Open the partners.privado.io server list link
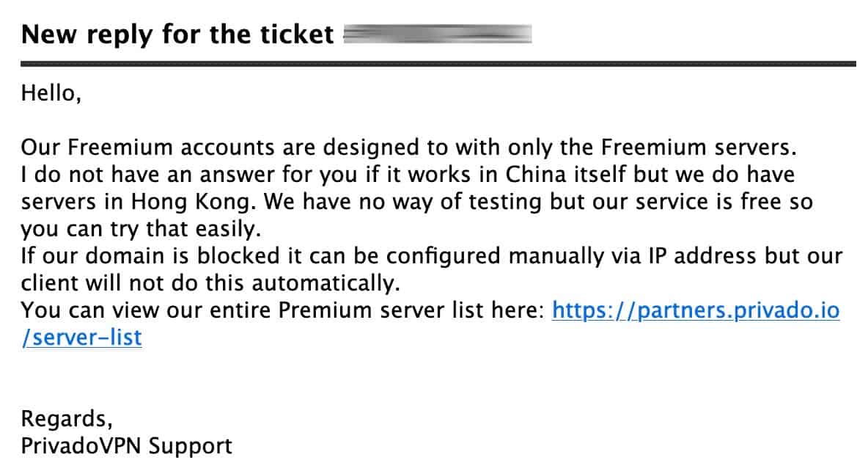Image resolution: width=868 pixels, height=474 pixels. pyautogui.click(x=696, y=310)
